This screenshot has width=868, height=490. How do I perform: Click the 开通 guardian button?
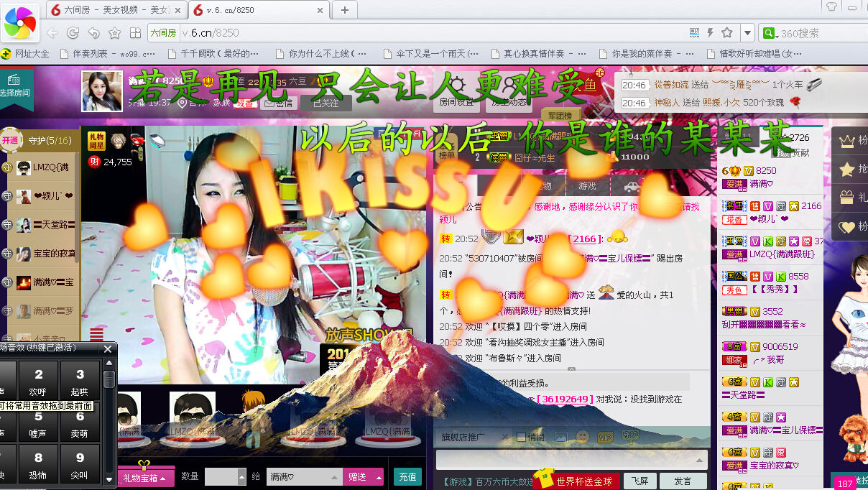pyautogui.click(x=9, y=141)
